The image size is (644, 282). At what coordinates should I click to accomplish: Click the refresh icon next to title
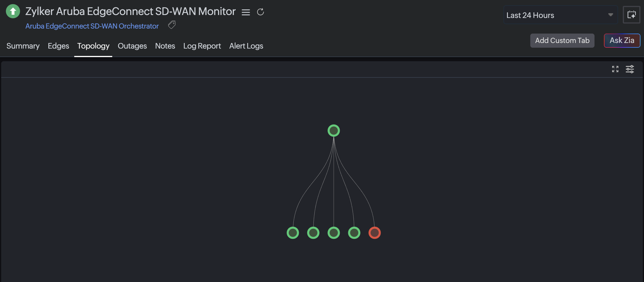point(260,12)
